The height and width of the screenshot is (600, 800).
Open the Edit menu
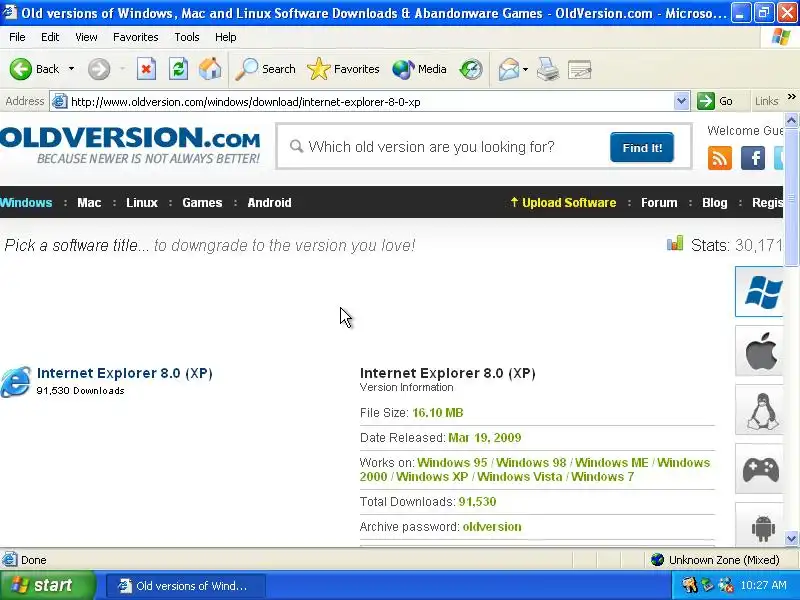pyautogui.click(x=50, y=37)
